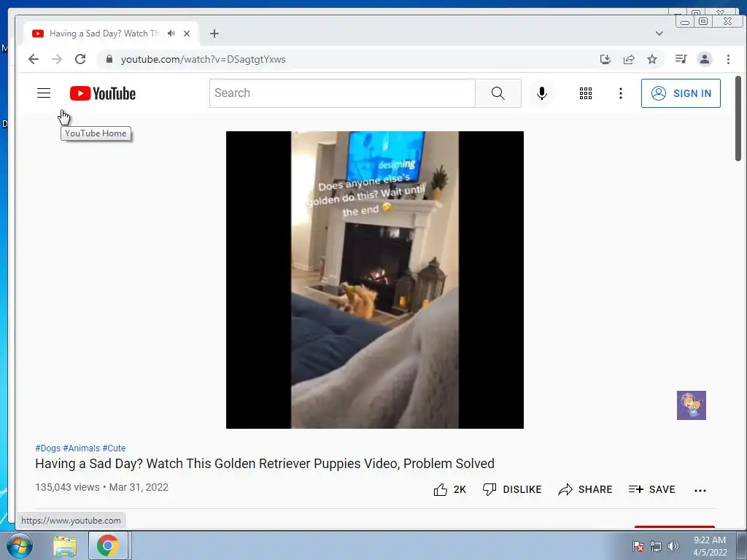Image resolution: width=747 pixels, height=560 pixels.
Task: Go back with browser back arrow
Action: (34, 59)
